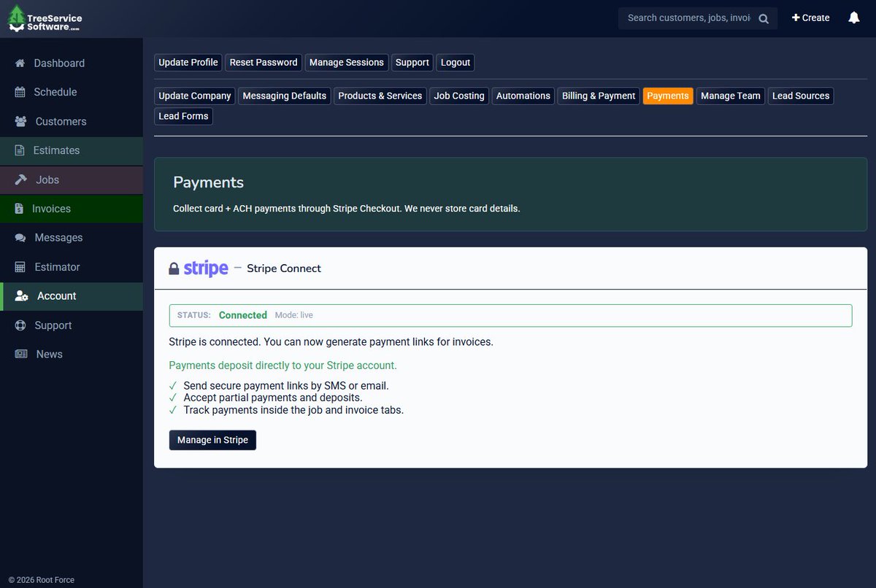Click the News newspaper icon
The width and height of the screenshot is (876, 588).
(x=21, y=354)
